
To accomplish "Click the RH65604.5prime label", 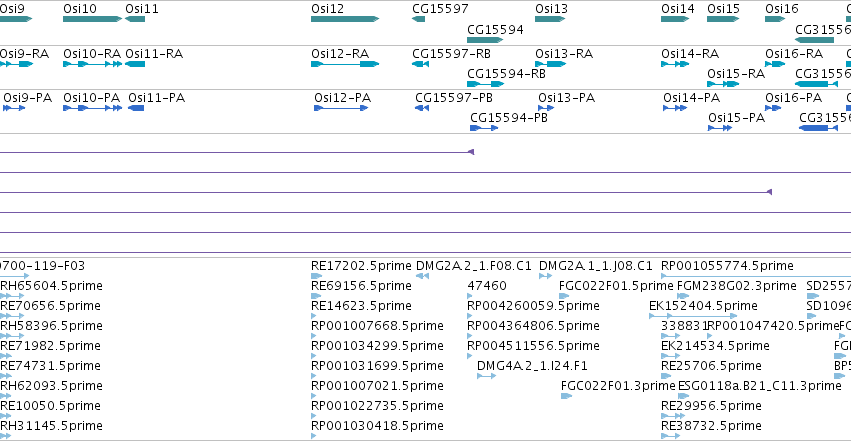I will [51, 286].
